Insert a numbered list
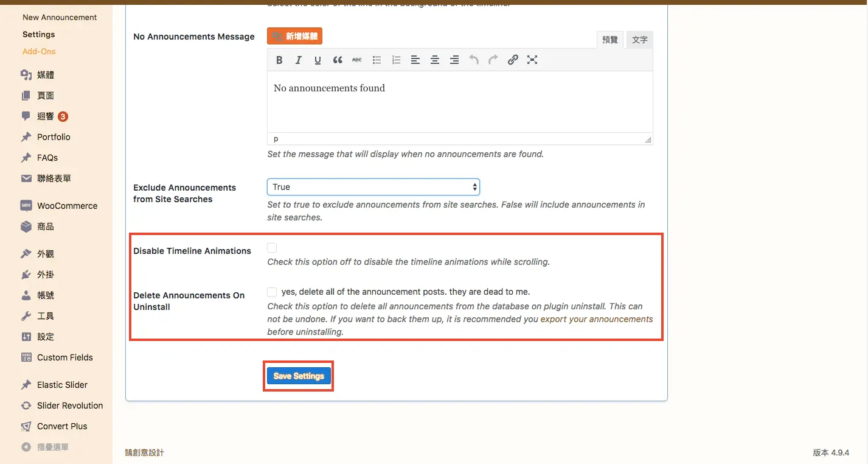 [x=396, y=60]
